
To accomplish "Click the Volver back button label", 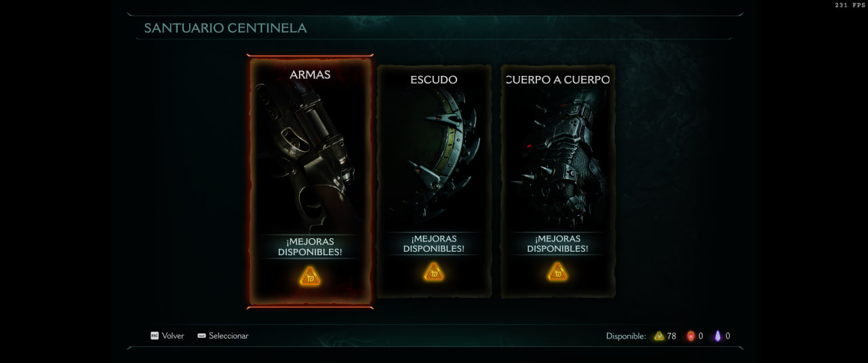I will point(173,336).
